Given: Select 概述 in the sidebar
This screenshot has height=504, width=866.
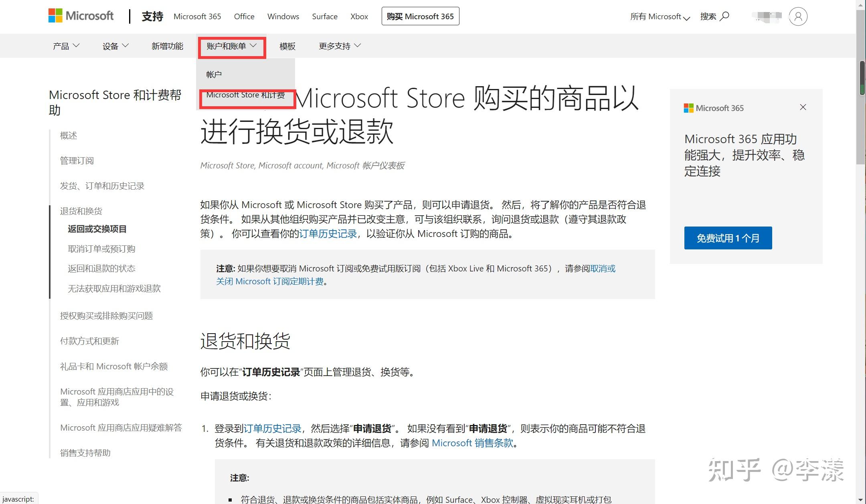Looking at the screenshot, I should [69, 136].
